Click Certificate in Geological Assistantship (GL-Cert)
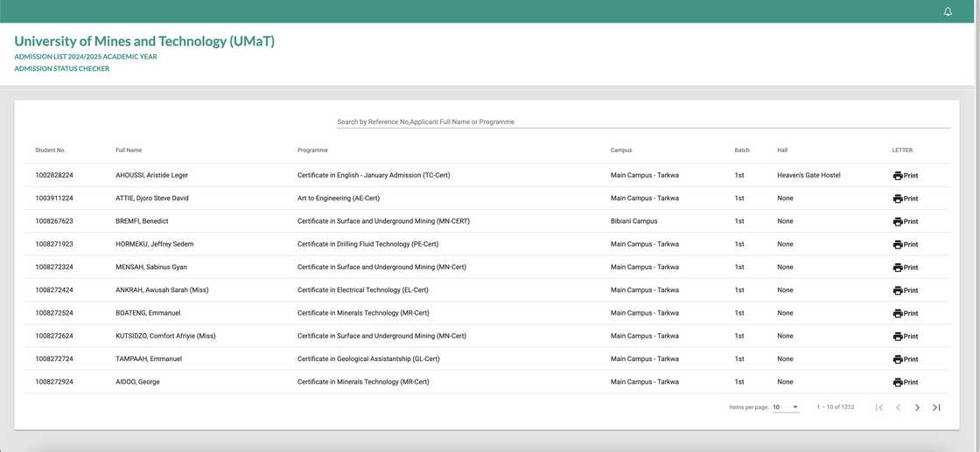 [x=368, y=359]
